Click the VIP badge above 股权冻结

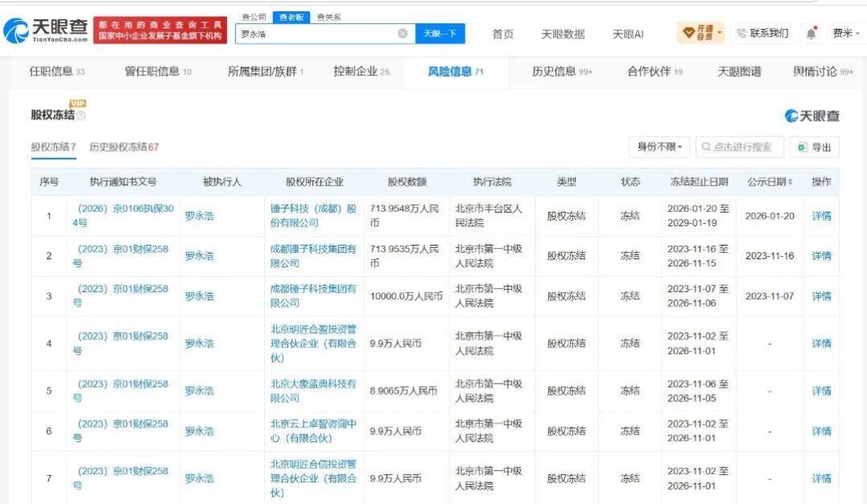pos(78,104)
